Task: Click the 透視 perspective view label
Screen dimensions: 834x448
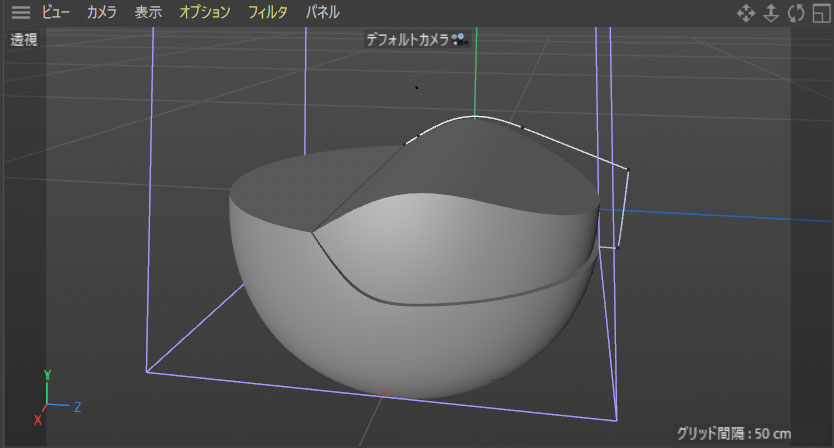Action: (24, 40)
